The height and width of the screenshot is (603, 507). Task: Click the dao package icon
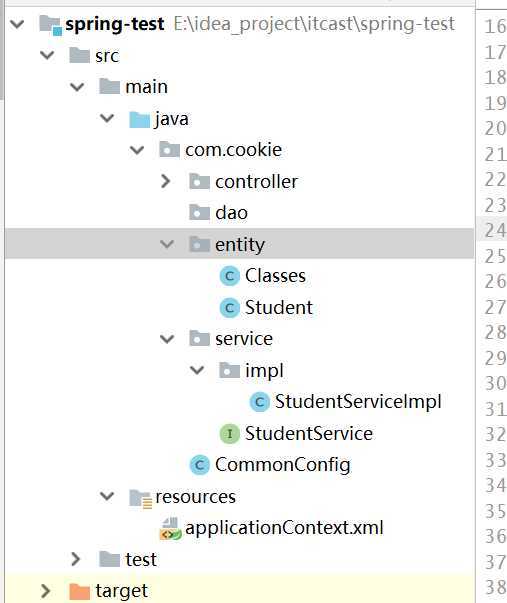[199, 212]
